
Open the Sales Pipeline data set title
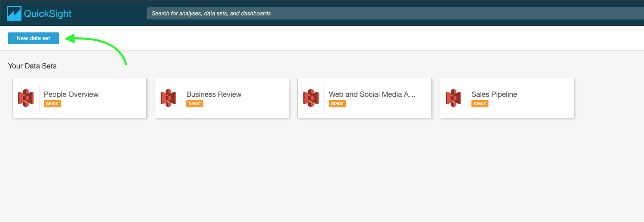pos(494,94)
